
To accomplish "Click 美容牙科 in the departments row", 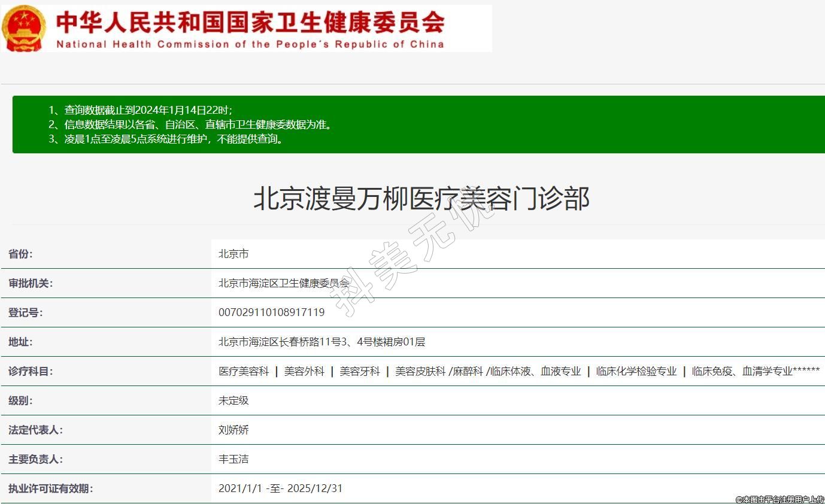I will pos(360,372).
